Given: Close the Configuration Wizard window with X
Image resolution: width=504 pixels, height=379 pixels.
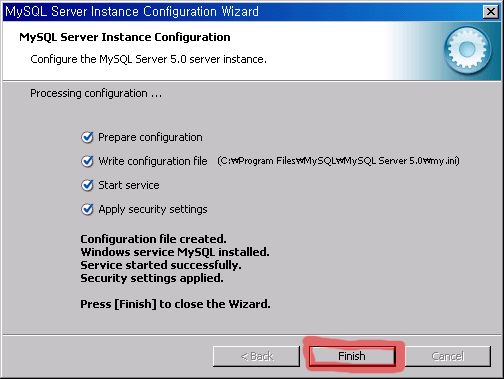Looking at the screenshot, I should pos(491,12).
